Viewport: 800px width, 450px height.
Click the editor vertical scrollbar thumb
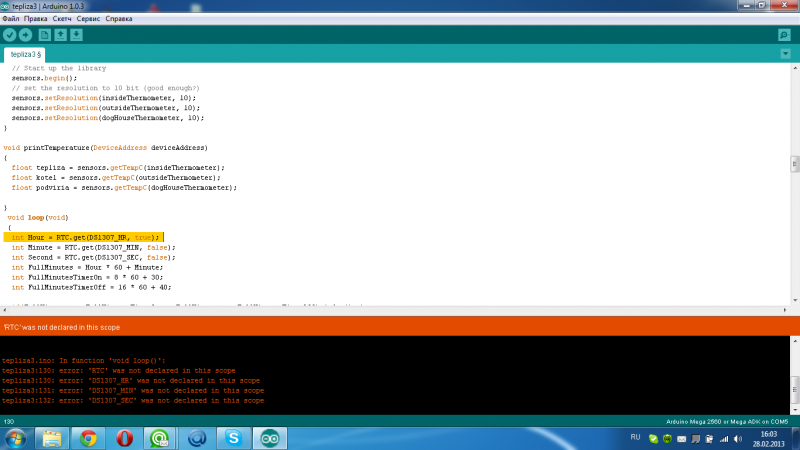pos(794,164)
